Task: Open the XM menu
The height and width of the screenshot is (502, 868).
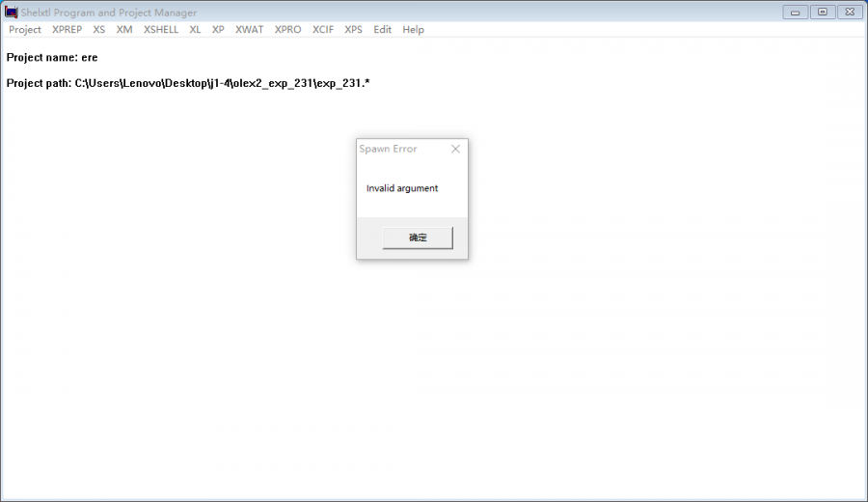Action: [x=124, y=30]
